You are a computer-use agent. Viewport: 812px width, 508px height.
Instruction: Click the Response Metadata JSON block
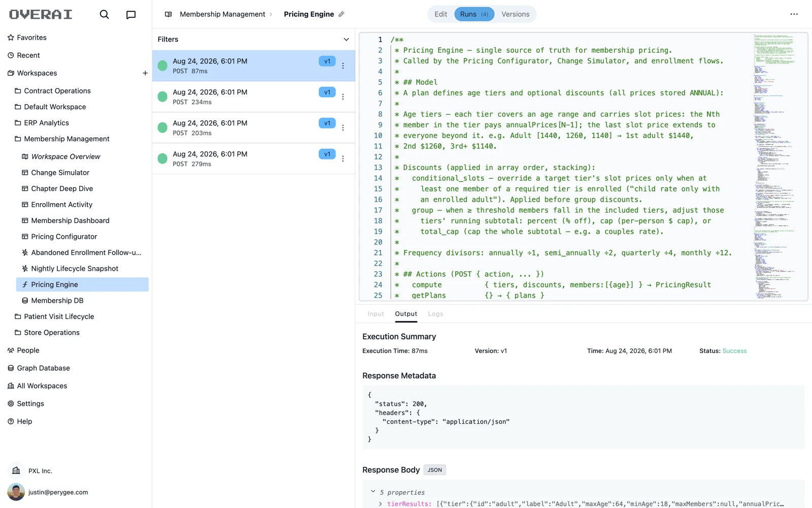(x=583, y=417)
